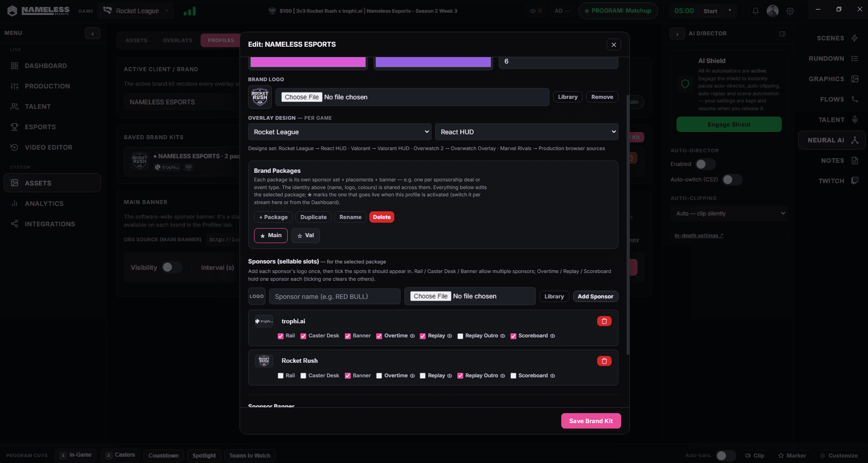The width and height of the screenshot is (868, 463).
Task: Go to Talent in the left menu
Action: 52,107
